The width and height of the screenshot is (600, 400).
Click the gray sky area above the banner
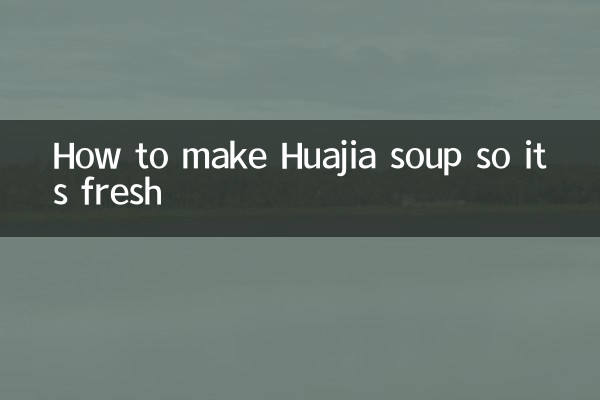[300, 60]
